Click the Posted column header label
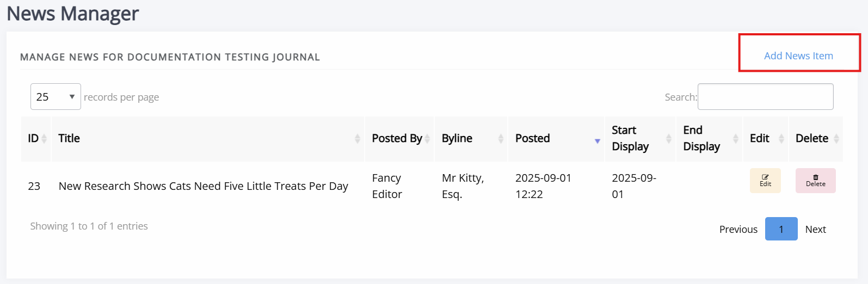Viewport: 868px width, 284px height. pos(532,138)
